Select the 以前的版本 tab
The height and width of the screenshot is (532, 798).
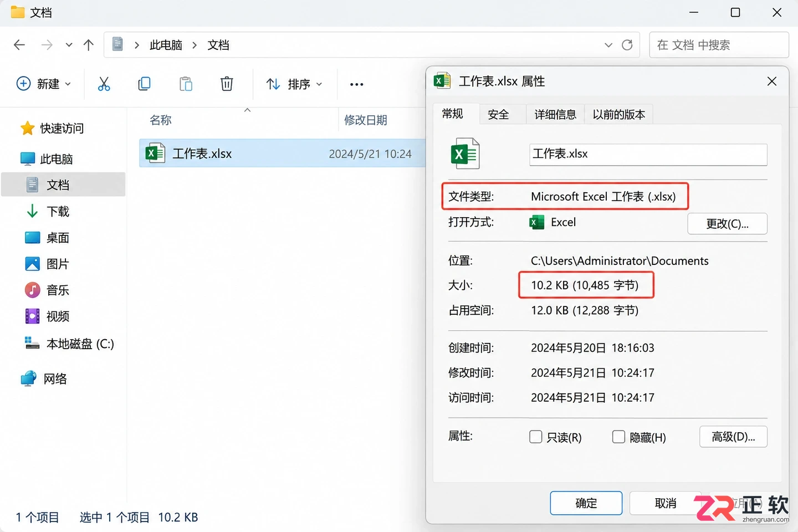[619, 114]
